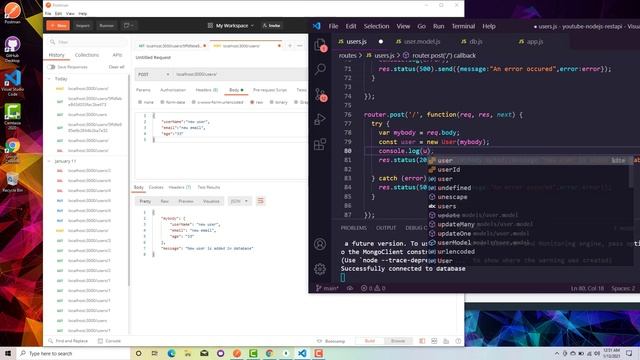This screenshot has height=360, width=640.
Task: Open Camtasia desktop shortcut
Action: coord(12,116)
